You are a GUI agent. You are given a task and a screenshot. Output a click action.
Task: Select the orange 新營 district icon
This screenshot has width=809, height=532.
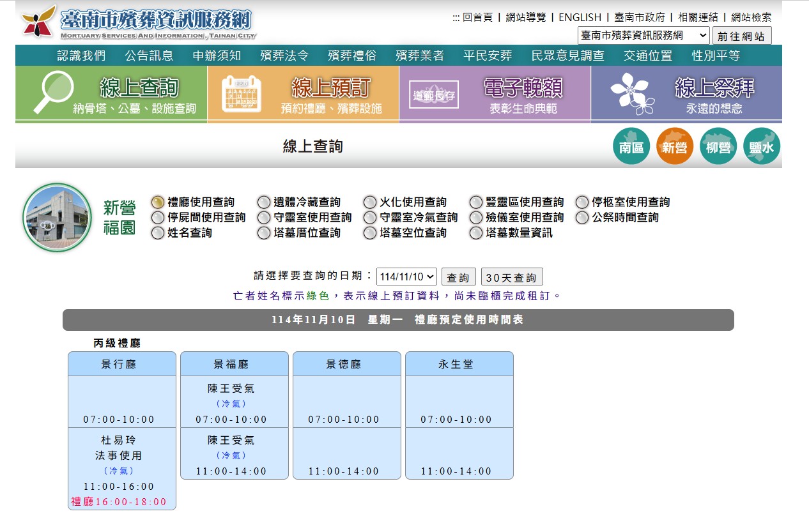coord(675,147)
